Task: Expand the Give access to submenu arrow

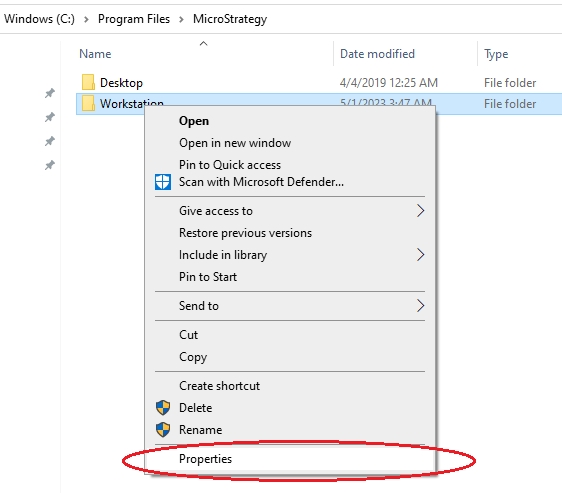Action: pyautogui.click(x=420, y=211)
